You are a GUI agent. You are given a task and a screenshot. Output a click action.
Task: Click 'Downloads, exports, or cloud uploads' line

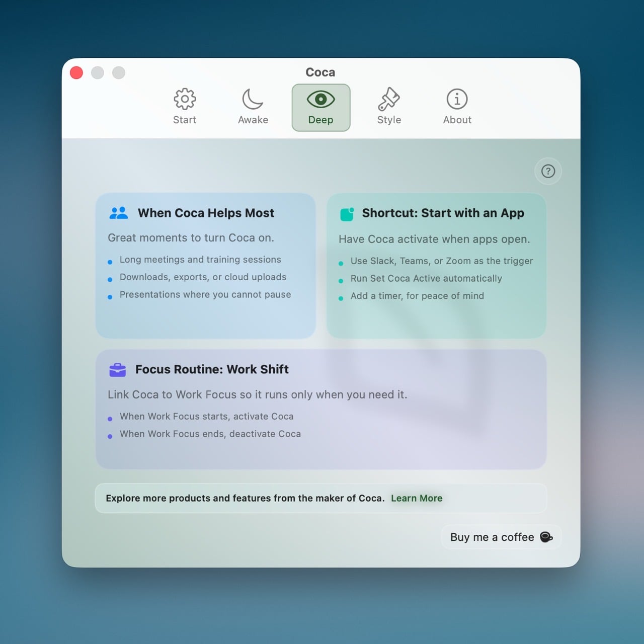(x=203, y=277)
